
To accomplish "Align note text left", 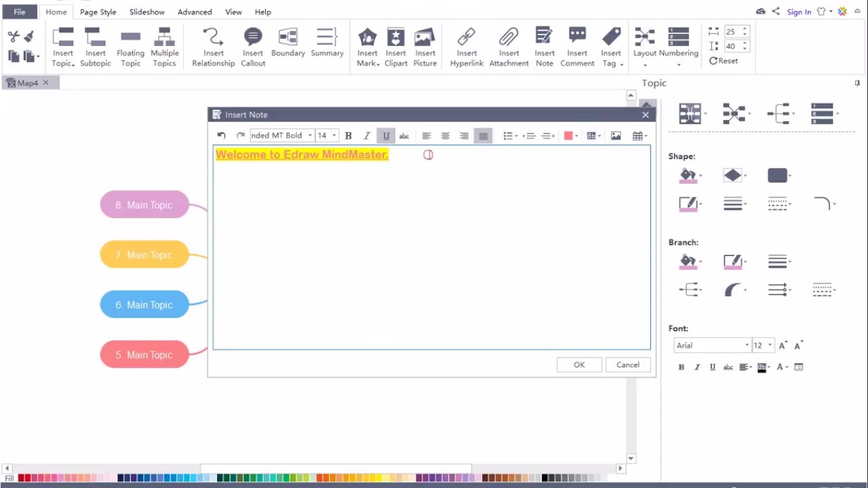I will (427, 136).
